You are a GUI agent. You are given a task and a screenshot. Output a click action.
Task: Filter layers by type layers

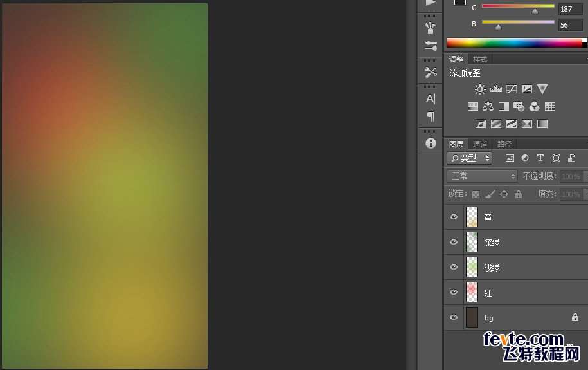[x=540, y=158]
